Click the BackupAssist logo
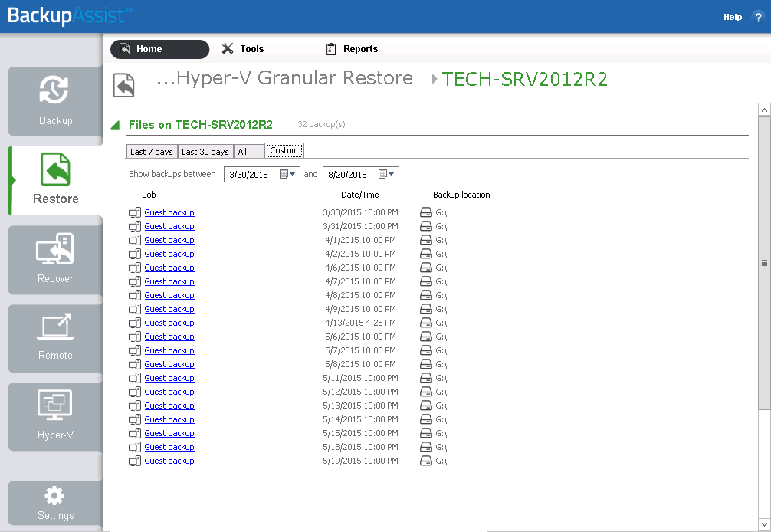The image size is (771, 532). click(71, 16)
